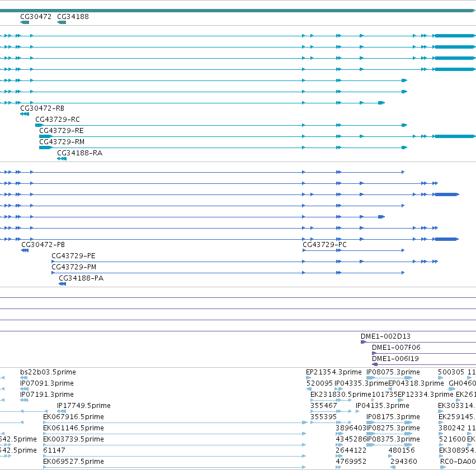Click the feature labeled 480156
This screenshot has width=476, height=470.
(402, 450)
